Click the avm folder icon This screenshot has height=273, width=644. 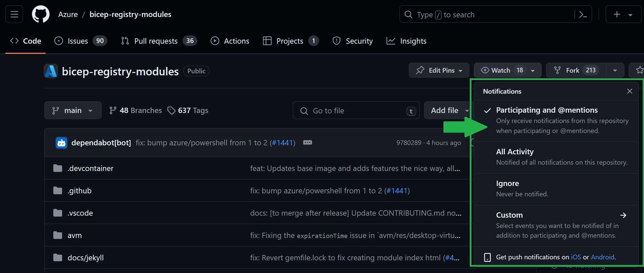(58, 235)
